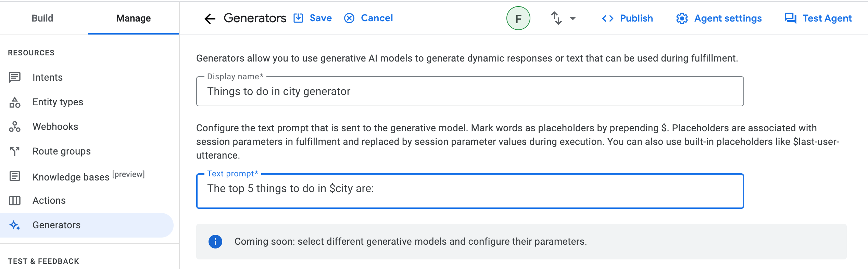Click the Agent settings gear icon
The height and width of the screenshot is (269, 868).
[682, 18]
